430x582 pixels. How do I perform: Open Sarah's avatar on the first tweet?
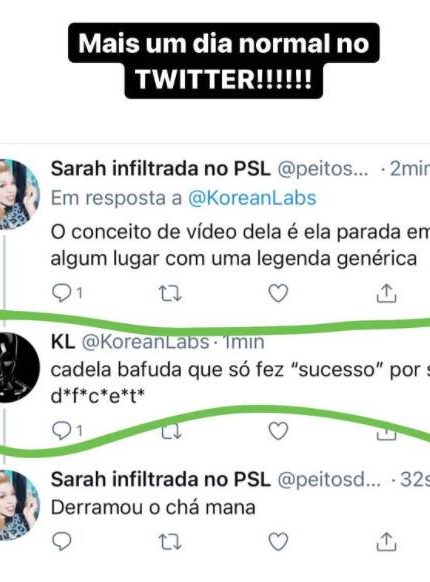[x=19, y=194]
